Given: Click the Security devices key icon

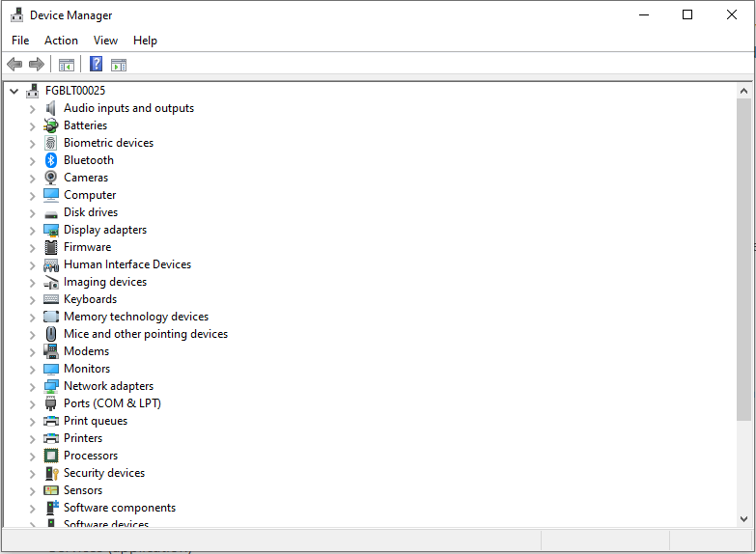Looking at the screenshot, I should click(x=51, y=473).
